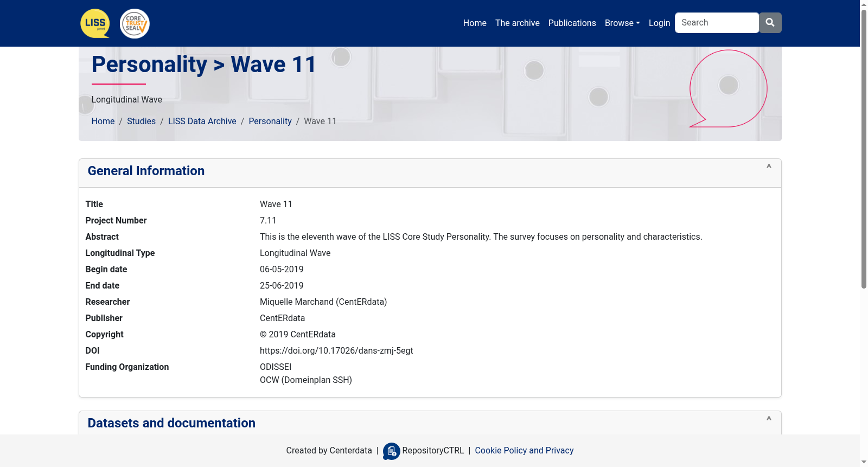
Task: Focus the Search input field
Action: tap(717, 23)
